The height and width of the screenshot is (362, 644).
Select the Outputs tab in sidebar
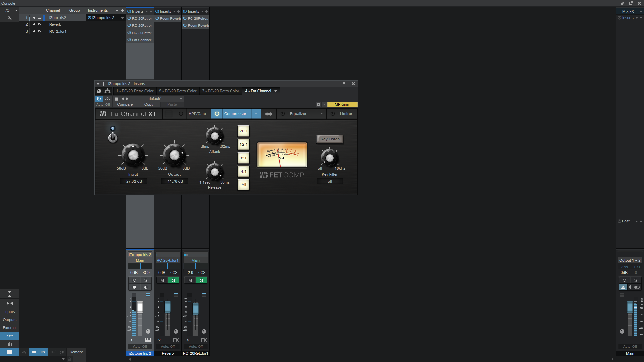9,320
